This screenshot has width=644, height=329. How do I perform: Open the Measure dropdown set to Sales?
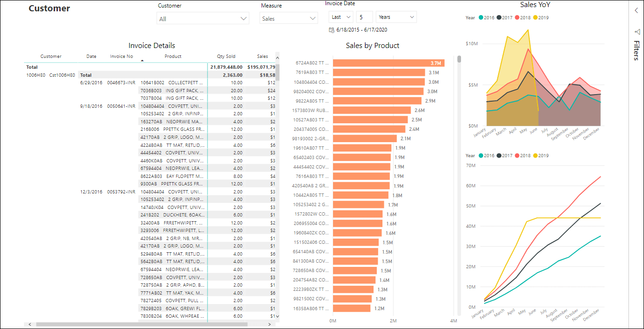313,18
